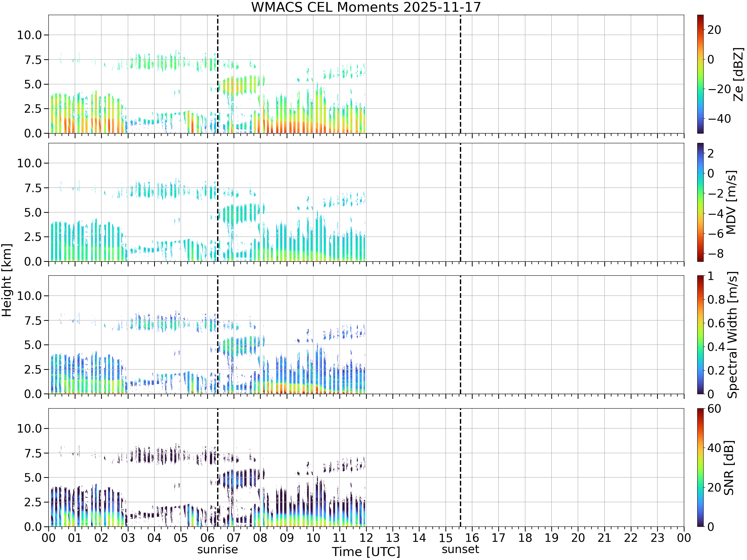This screenshot has height=560, width=747.
Task: Click the 0.8 tick on the Spectral Width colorbar
Action: (x=716, y=299)
